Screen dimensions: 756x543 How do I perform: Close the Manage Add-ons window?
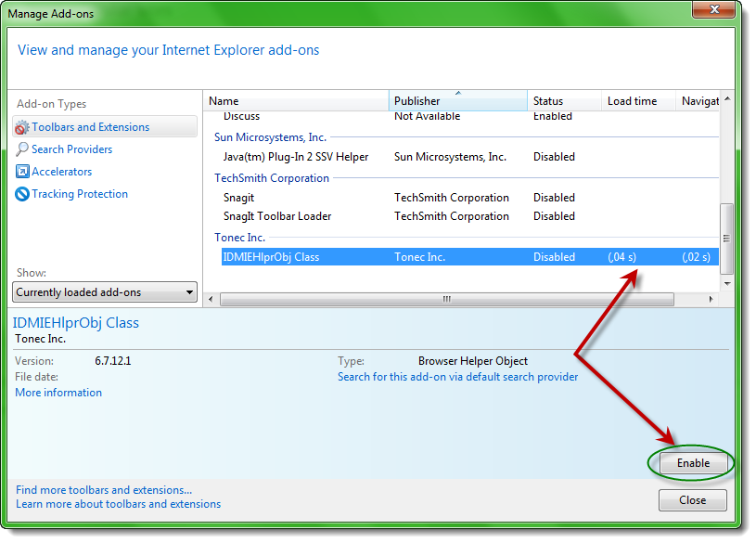pyautogui.click(x=714, y=9)
